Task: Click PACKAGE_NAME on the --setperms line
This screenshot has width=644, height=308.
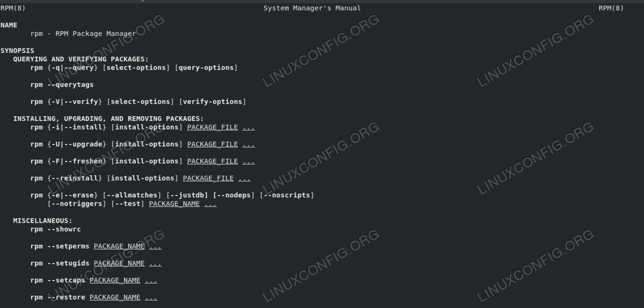Action: pos(119,246)
